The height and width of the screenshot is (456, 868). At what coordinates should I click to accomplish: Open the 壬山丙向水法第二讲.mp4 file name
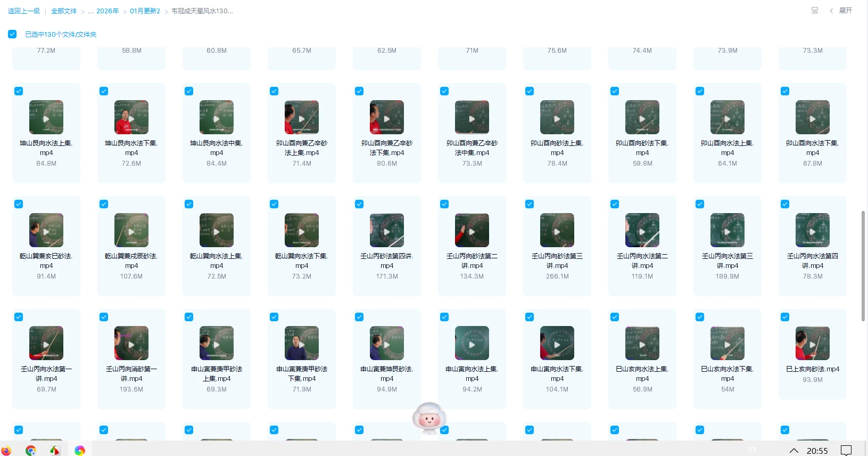[642, 261]
